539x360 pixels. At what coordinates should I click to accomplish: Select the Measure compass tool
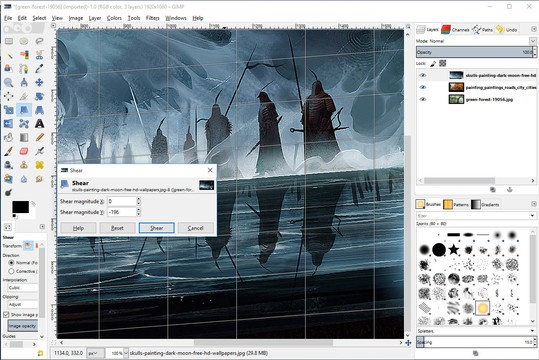click(x=24, y=83)
